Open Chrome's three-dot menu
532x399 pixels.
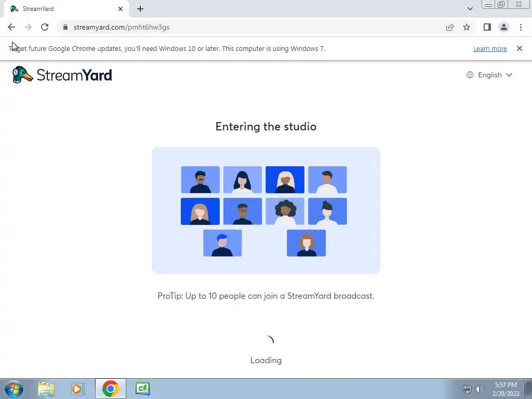coord(521,27)
